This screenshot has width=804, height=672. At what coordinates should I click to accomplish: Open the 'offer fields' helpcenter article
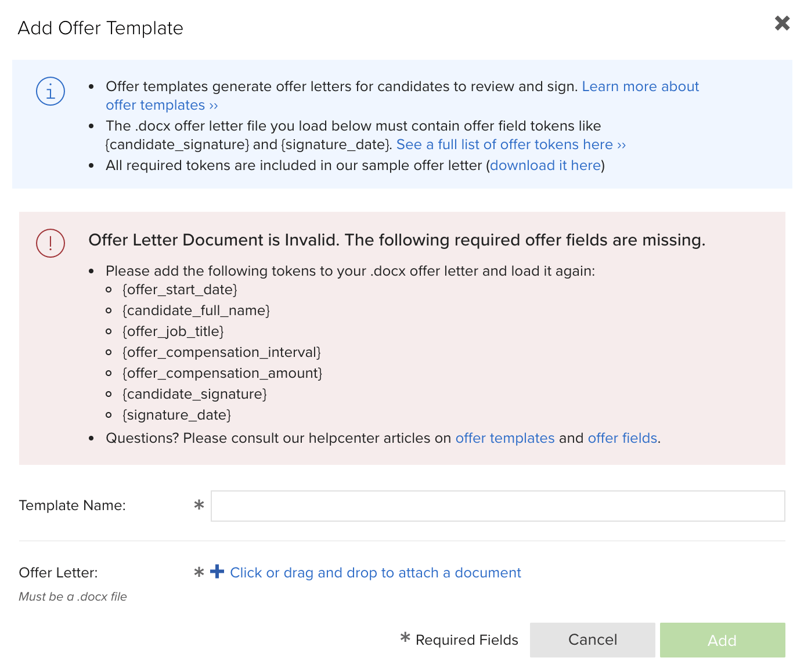[x=622, y=438]
